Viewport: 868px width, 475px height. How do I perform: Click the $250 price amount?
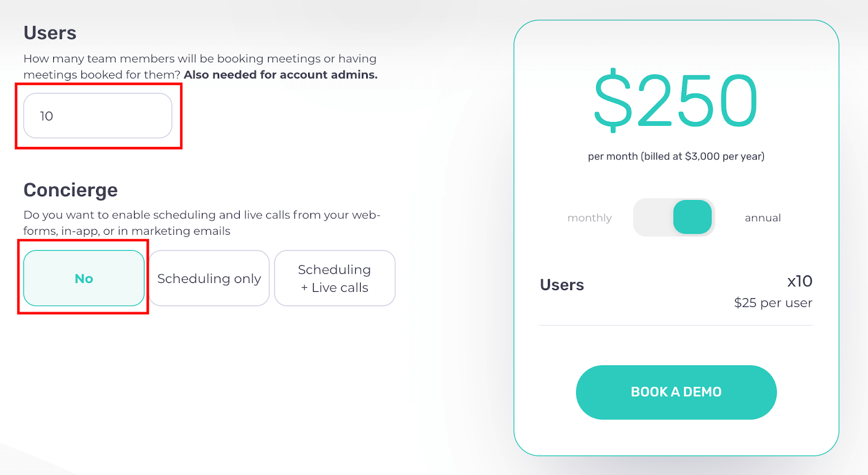tap(675, 101)
